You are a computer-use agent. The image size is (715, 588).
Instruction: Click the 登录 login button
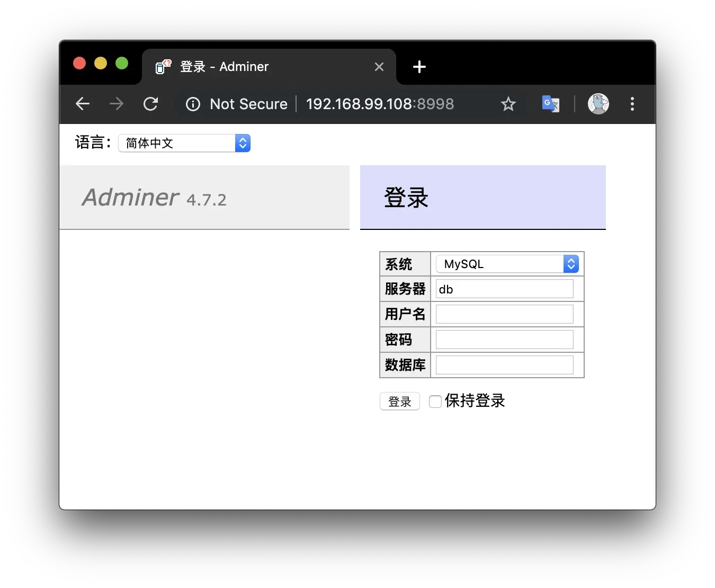click(x=399, y=402)
